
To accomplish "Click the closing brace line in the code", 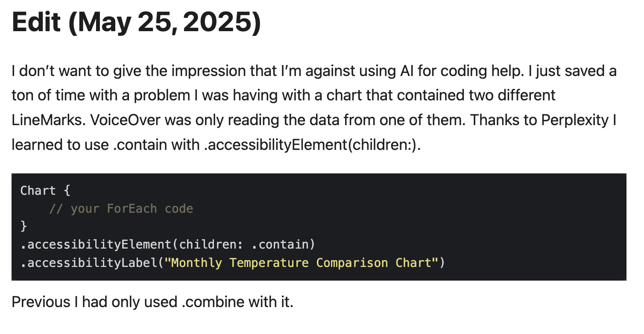I will click(23, 226).
